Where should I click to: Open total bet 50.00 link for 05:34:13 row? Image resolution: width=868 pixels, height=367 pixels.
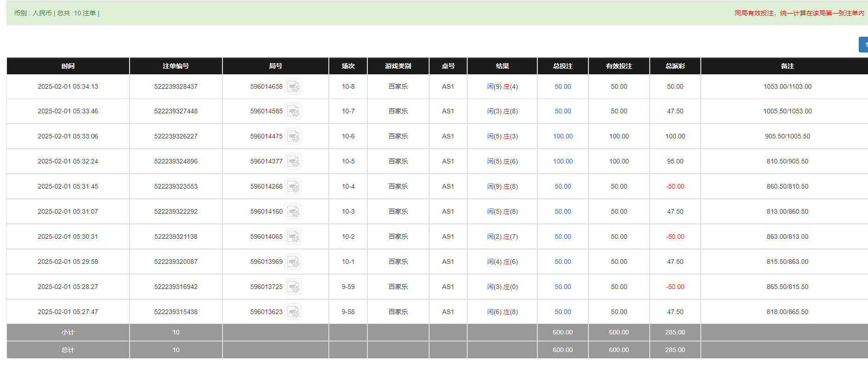(x=562, y=87)
